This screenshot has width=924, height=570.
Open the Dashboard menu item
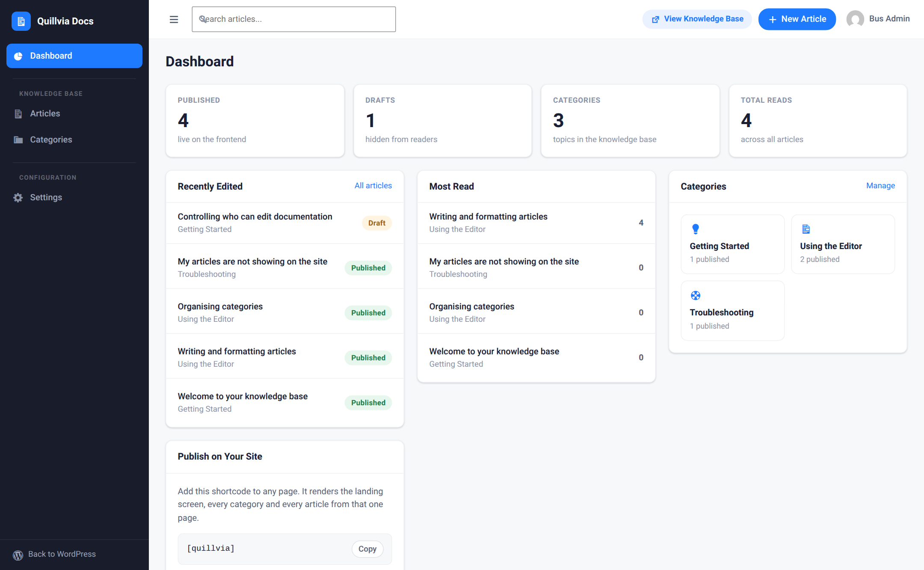tap(74, 56)
